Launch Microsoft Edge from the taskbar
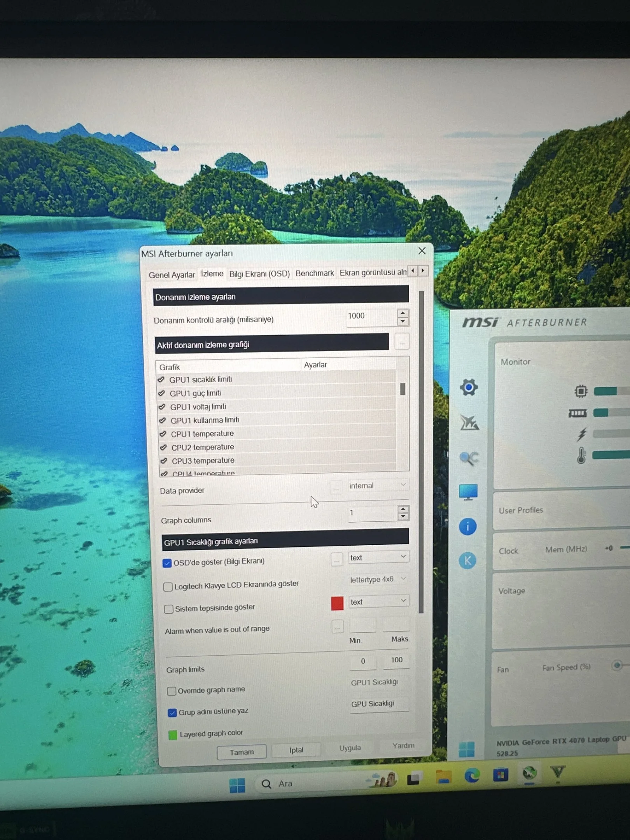 click(472, 776)
